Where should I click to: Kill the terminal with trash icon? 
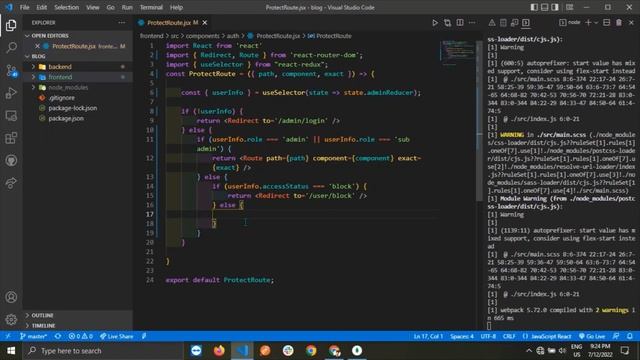(x=619, y=23)
